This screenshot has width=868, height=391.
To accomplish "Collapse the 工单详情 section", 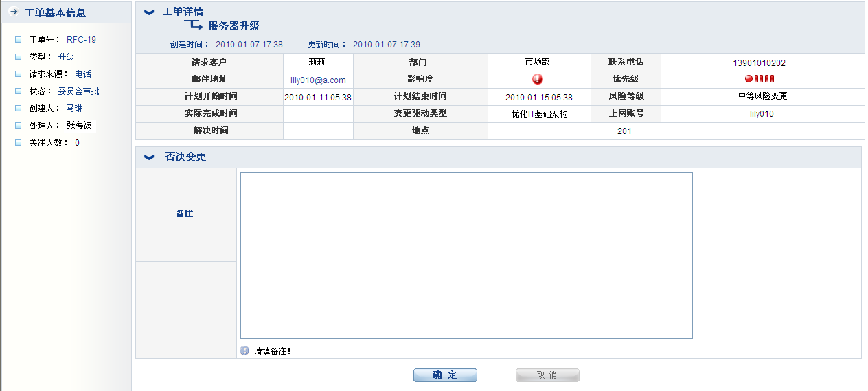I will tap(148, 12).
